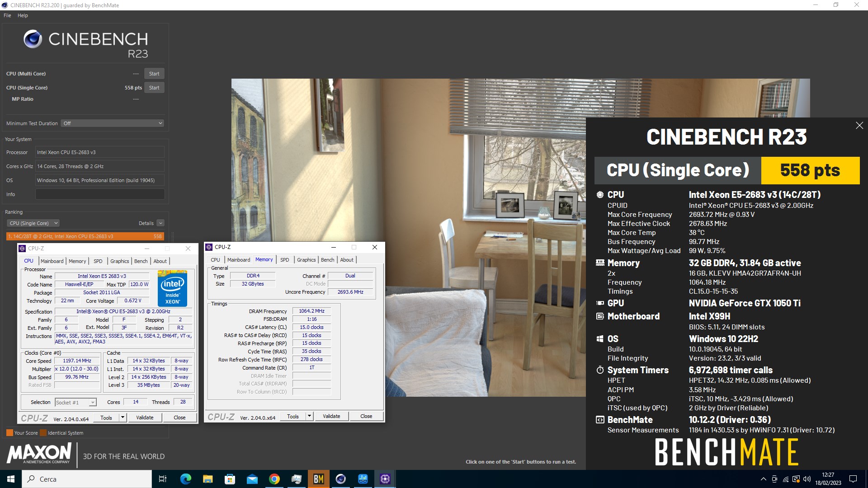Image resolution: width=868 pixels, height=488 pixels.
Task: Open the Help menu
Action: pyautogui.click(x=23, y=15)
